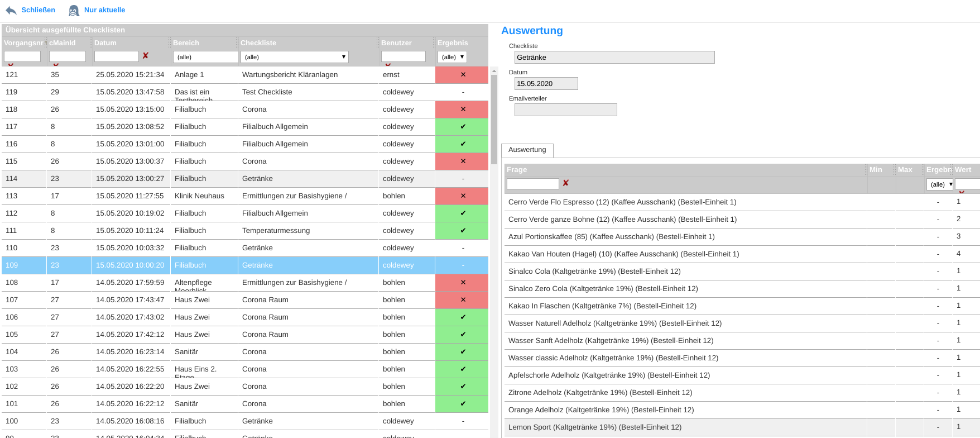Click the green checkmark result of row 101

[x=463, y=404]
